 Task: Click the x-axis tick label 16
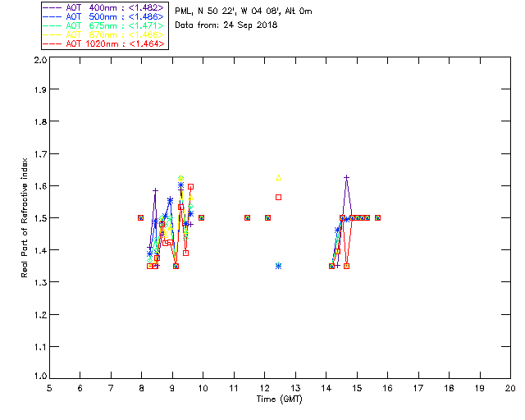(387, 388)
